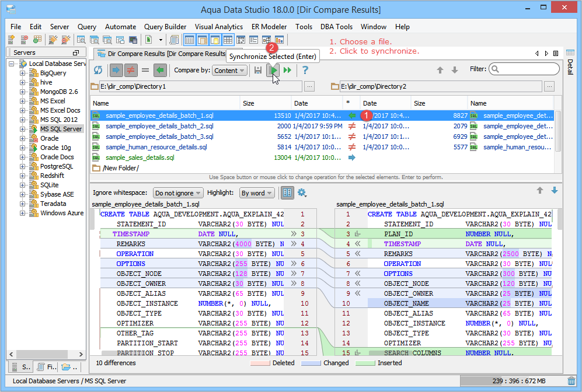The image size is (582, 392).
Task: Toggle side-by-side view button
Action: [x=287, y=192]
